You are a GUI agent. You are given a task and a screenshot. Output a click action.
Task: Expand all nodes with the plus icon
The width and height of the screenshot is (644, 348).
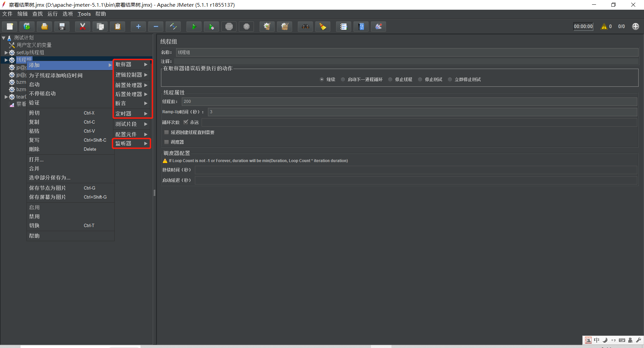coord(138,26)
